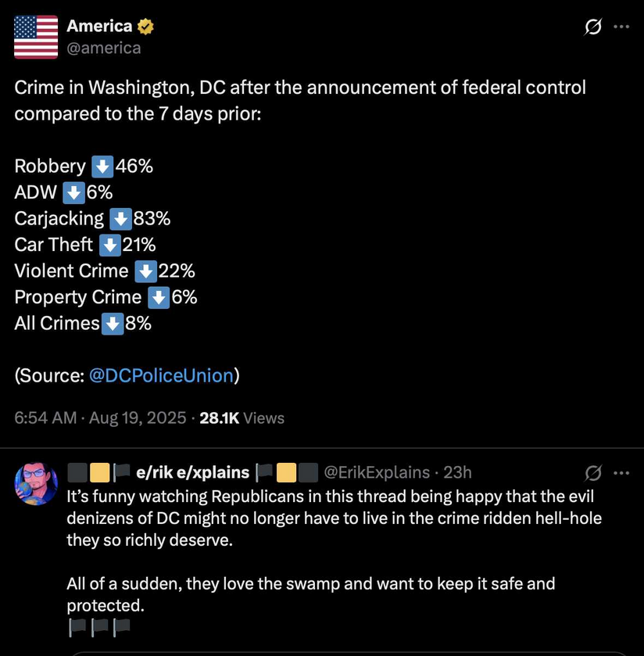Viewport: 644px width, 656px height.
Task: Expand the three-dot menu on ErikExplains reply
Action: pos(621,473)
